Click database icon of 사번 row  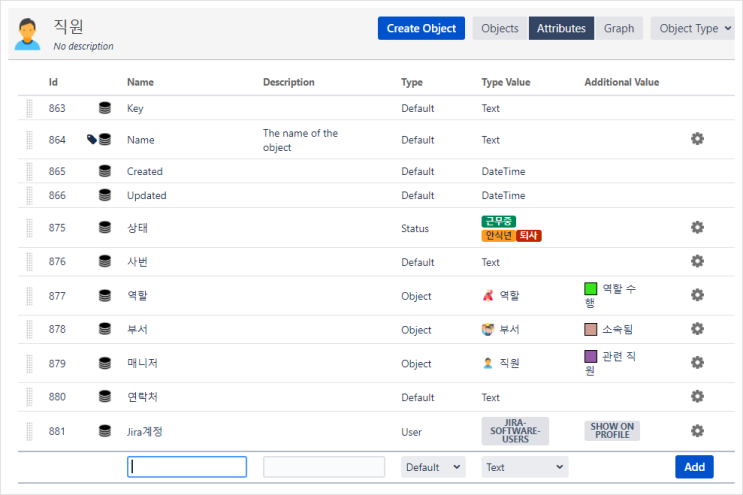click(x=105, y=261)
